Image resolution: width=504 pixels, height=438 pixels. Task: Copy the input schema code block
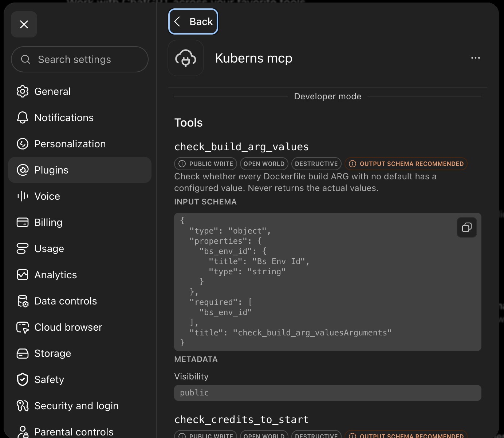467,227
